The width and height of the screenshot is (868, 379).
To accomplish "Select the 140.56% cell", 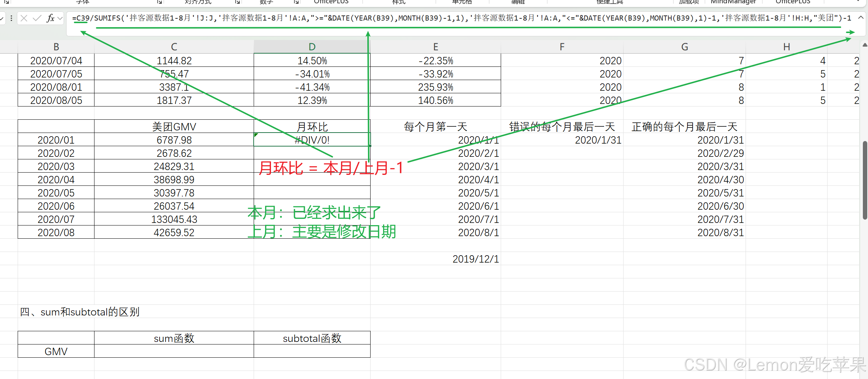I will tap(436, 100).
